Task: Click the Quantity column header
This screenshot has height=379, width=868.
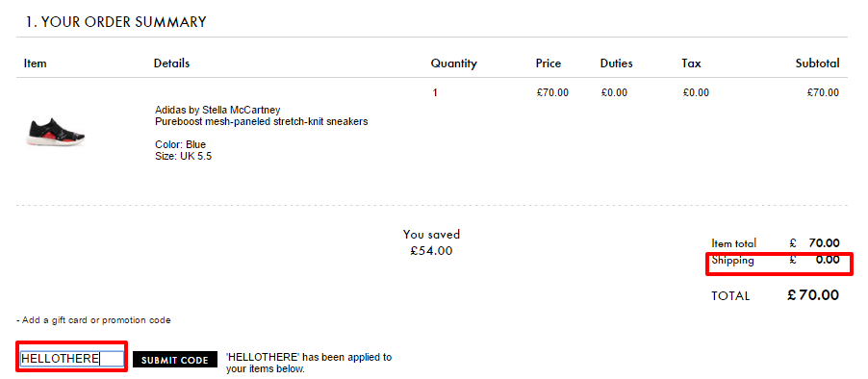Action: 454,63
